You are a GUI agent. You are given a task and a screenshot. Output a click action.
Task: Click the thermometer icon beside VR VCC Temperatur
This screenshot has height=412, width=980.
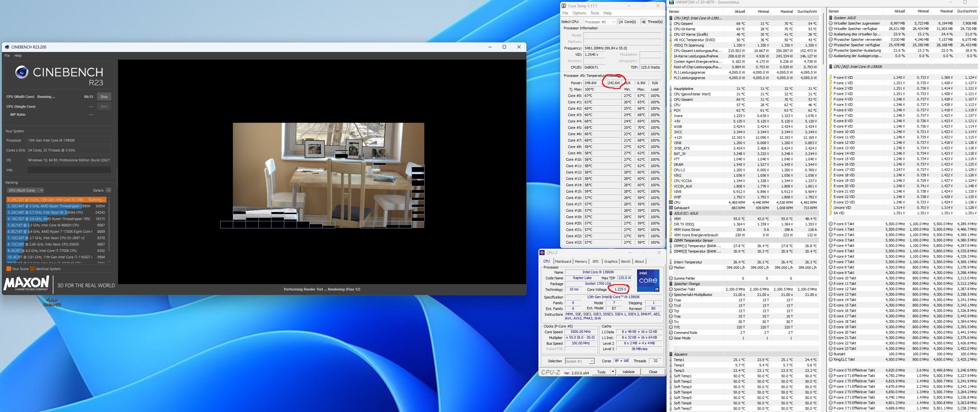pos(671,40)
